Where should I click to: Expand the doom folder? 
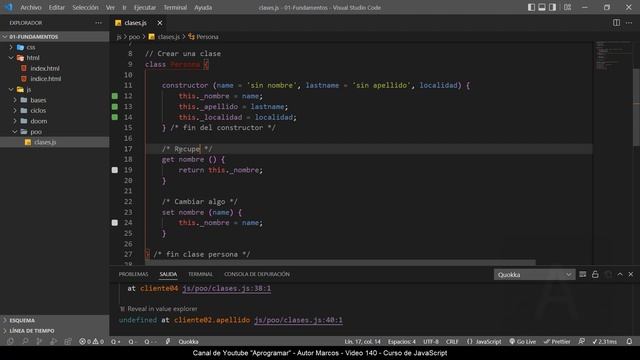click(x=55, y=121)
